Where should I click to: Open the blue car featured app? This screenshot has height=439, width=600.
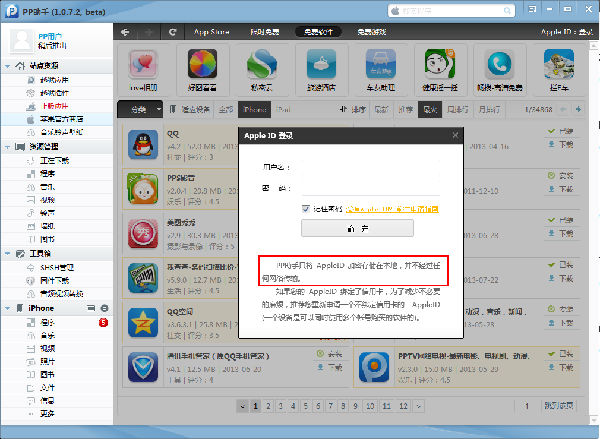[381, 64]
